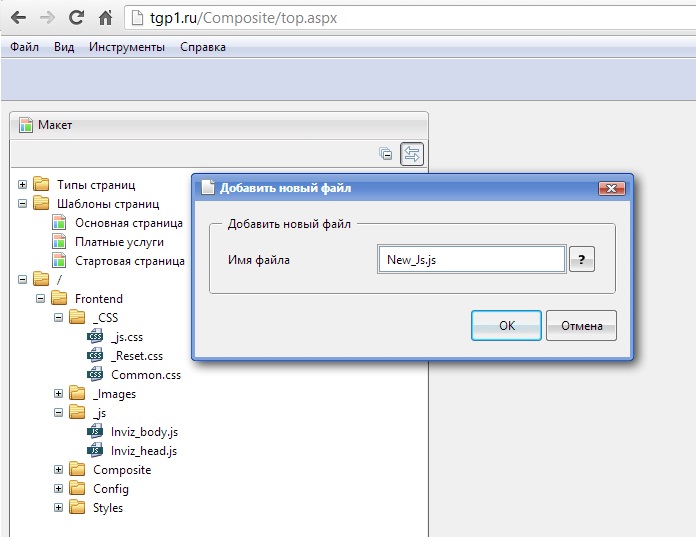Click the collapse all tree icon
The height and width of the screenshot is (537, 696).
[386, 154]
